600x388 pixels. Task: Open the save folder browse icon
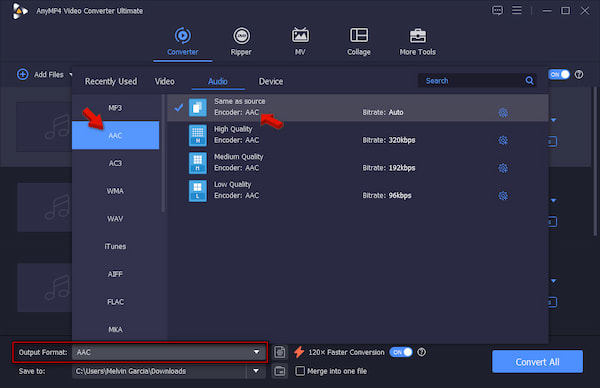pos(280,371)
